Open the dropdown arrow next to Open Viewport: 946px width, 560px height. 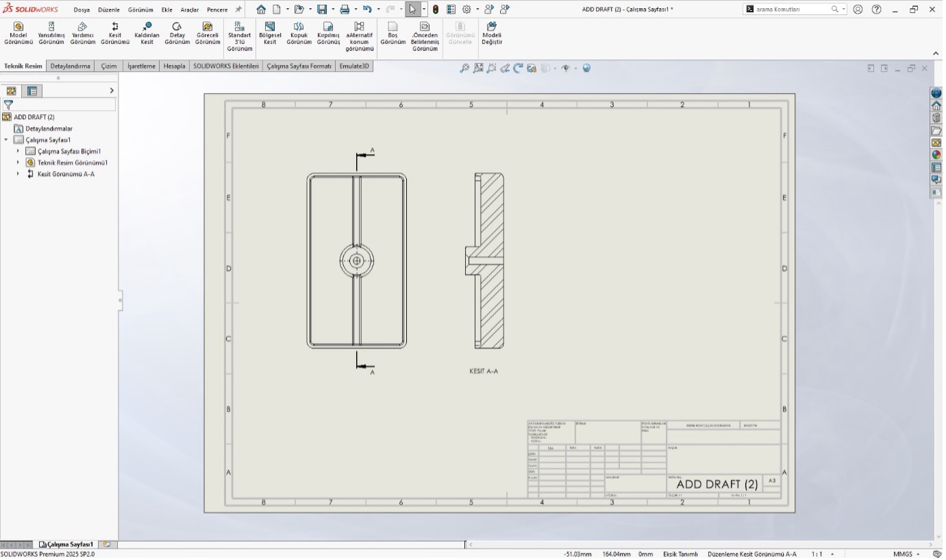pyautogui.click(x=310, y=10)
